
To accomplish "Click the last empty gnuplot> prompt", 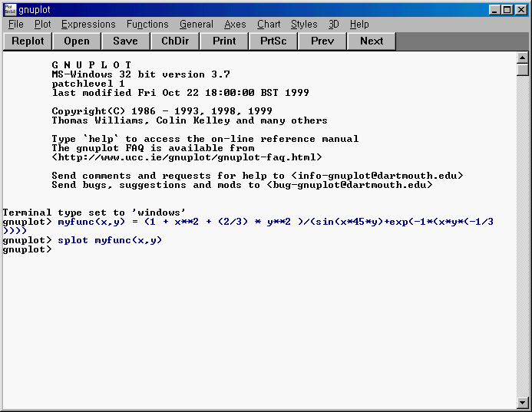I will coord(27,249).
